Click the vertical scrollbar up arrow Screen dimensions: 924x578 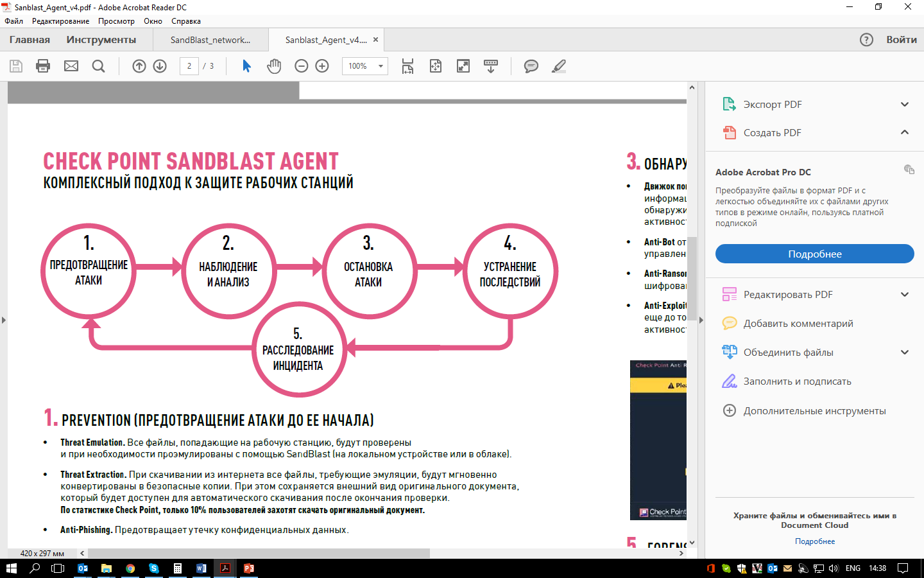[692, 87]
